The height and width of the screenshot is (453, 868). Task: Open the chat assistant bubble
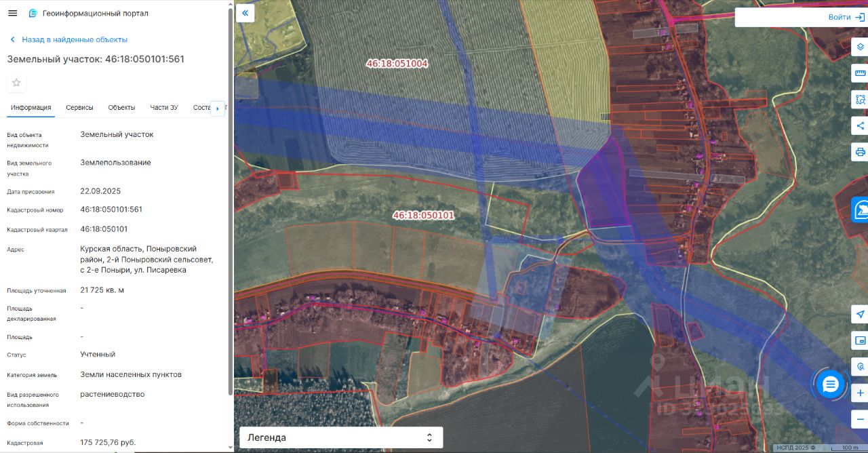[x=830, y=385]
